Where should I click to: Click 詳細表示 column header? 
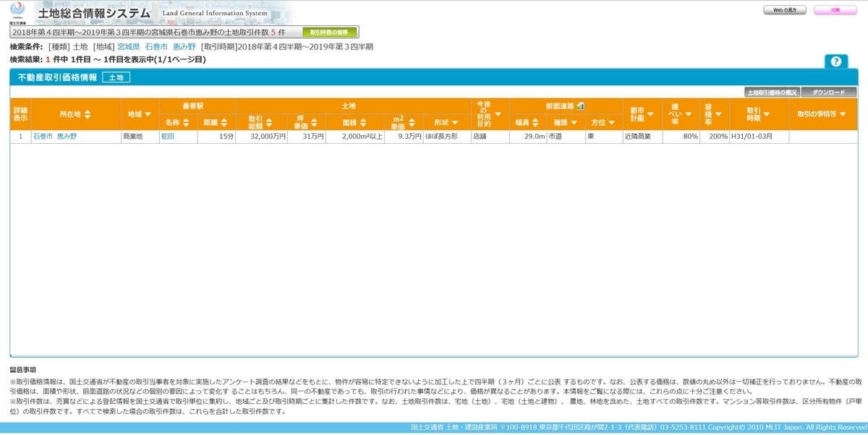[x=20, y=114]
